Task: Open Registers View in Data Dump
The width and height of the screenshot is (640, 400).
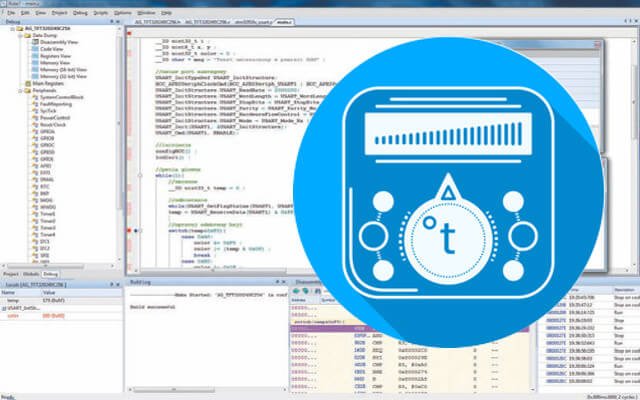Action: click(55, 56)
